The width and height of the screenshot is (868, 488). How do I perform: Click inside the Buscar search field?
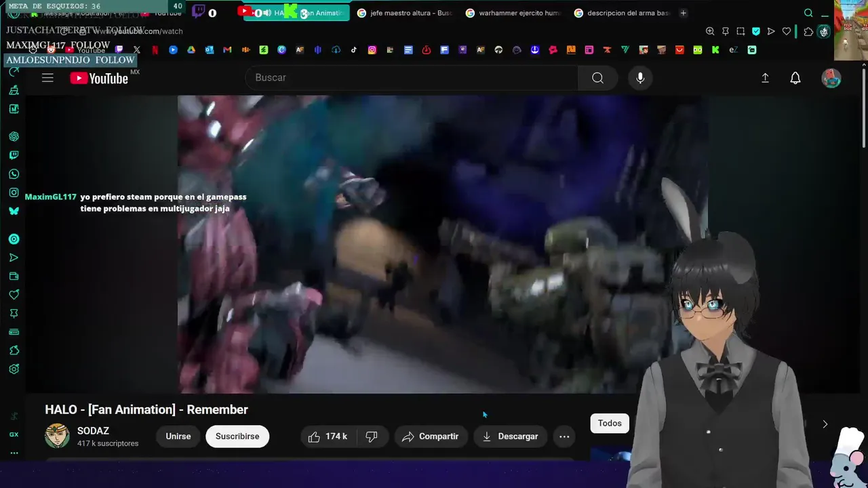coord(412,78)
